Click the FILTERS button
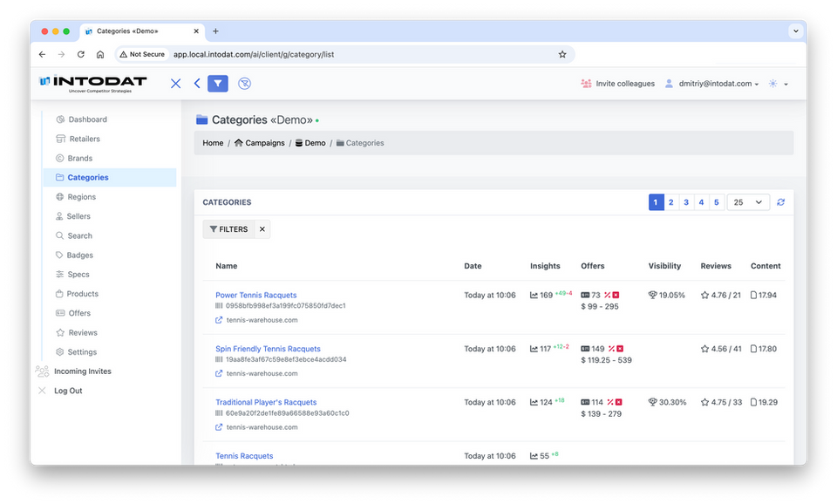 point(228,229)
